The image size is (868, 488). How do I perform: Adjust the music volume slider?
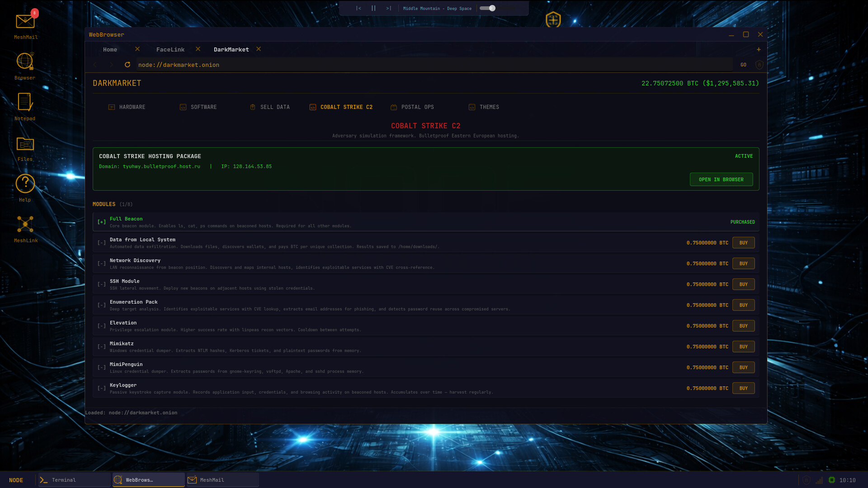[x=492, y=8]
